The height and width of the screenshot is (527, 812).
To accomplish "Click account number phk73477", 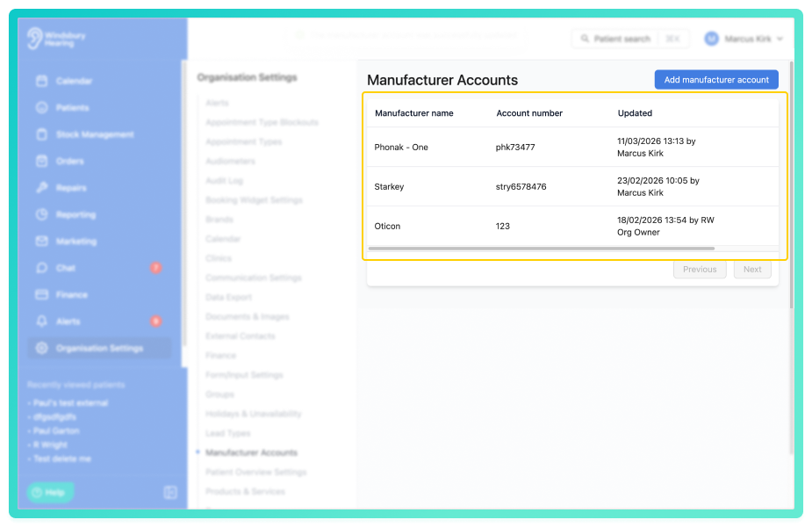I will click(515, 148).
